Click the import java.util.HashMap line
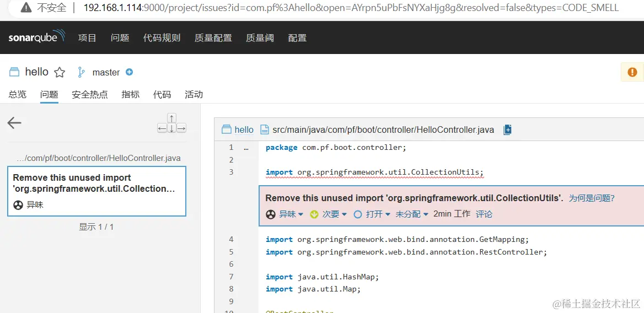 pos(323,277)
